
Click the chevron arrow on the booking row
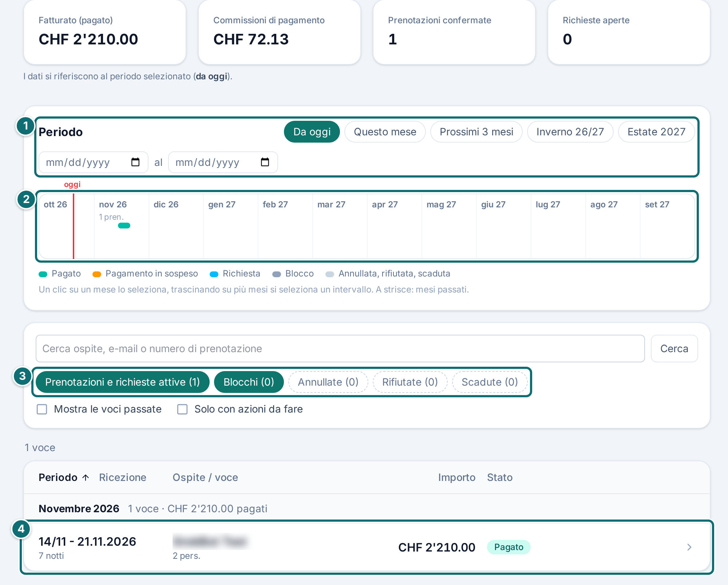point(689,547)
